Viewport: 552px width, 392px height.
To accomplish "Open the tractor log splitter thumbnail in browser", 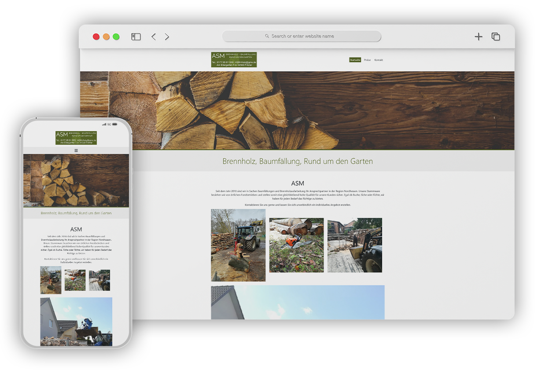I will (238, 245).
